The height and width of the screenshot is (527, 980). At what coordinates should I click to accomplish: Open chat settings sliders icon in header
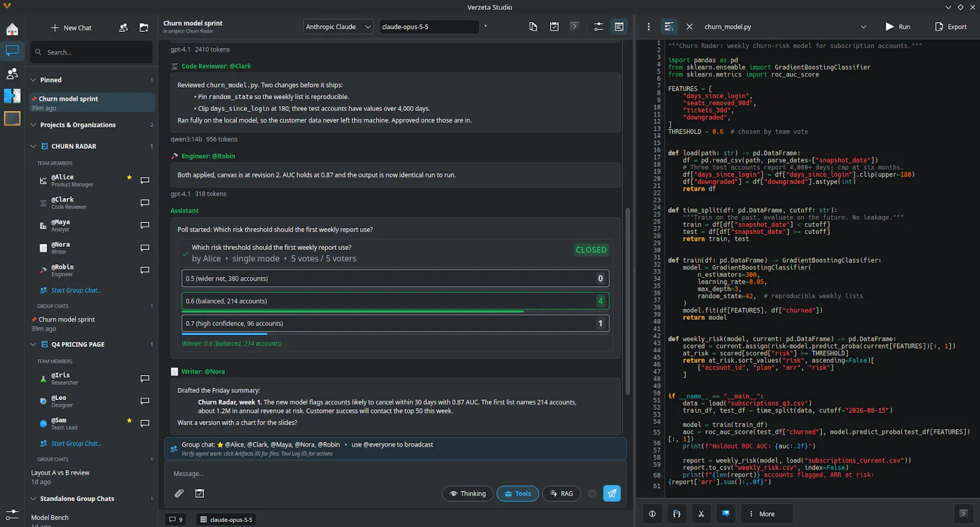pyautogui.click(x=598, y=26)
